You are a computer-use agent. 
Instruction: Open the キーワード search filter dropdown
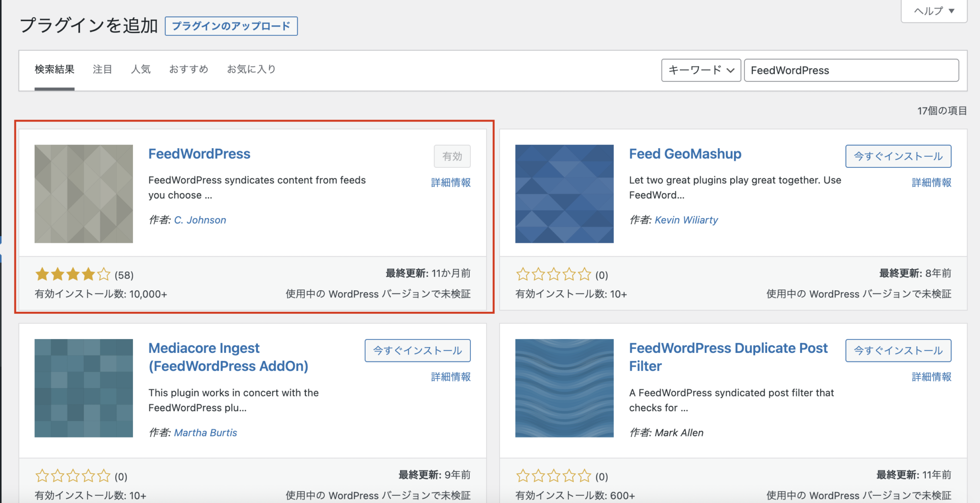(701, 70)
